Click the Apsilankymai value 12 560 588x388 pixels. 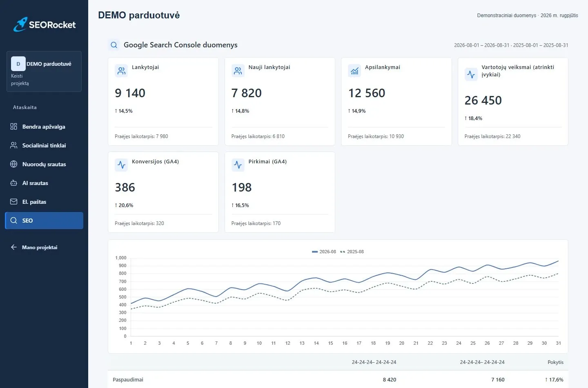pyautogui.click(x=367, y=93)
